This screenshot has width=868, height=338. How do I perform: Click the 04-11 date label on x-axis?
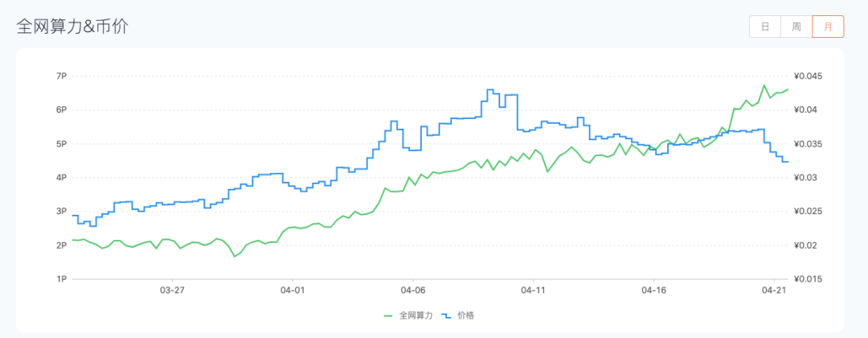[x=533, y=291]
